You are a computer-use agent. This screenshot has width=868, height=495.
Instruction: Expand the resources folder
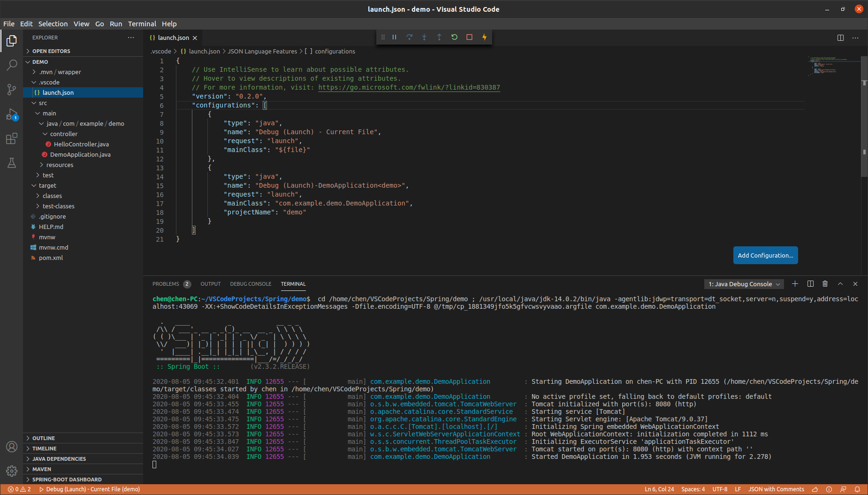(x=83, y=165)
